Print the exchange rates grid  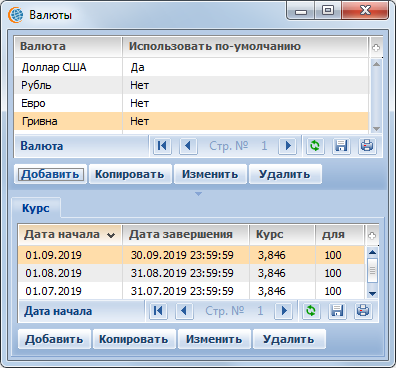coord(363,311)
